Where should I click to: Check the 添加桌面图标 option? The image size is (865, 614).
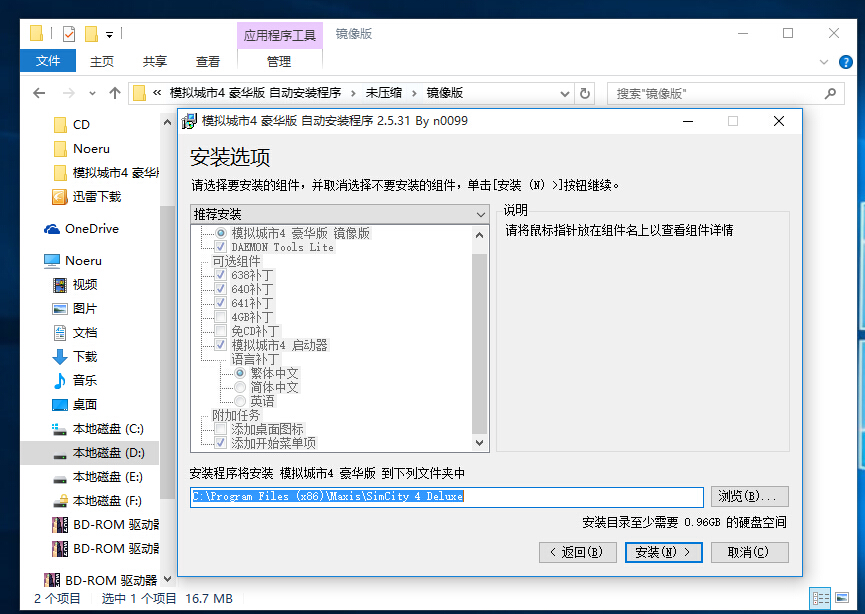[x=221, y=429]
